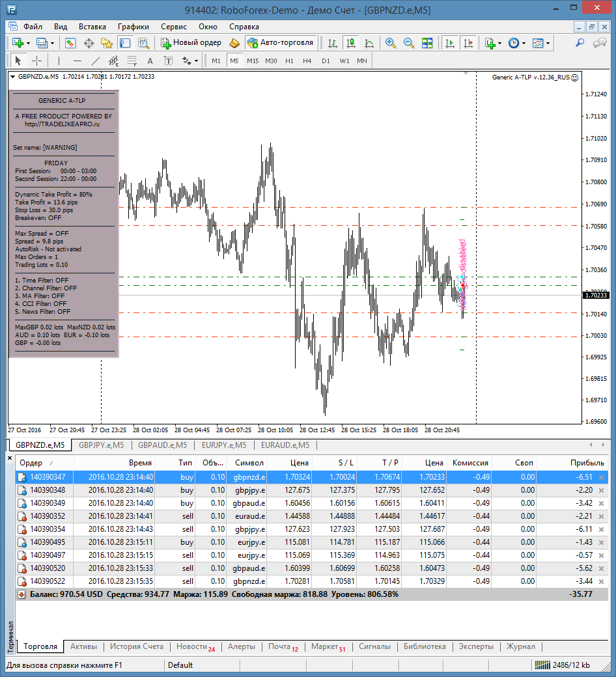Image resolution: width=616 pixels, height=677 pixels.
Task: Open the Сервис menu
Action: point(174,27)
